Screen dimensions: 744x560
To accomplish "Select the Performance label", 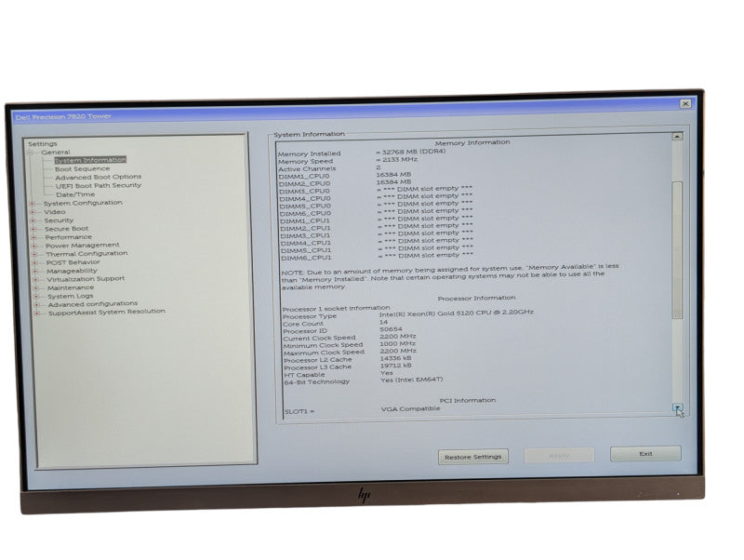I will [69, 237].
